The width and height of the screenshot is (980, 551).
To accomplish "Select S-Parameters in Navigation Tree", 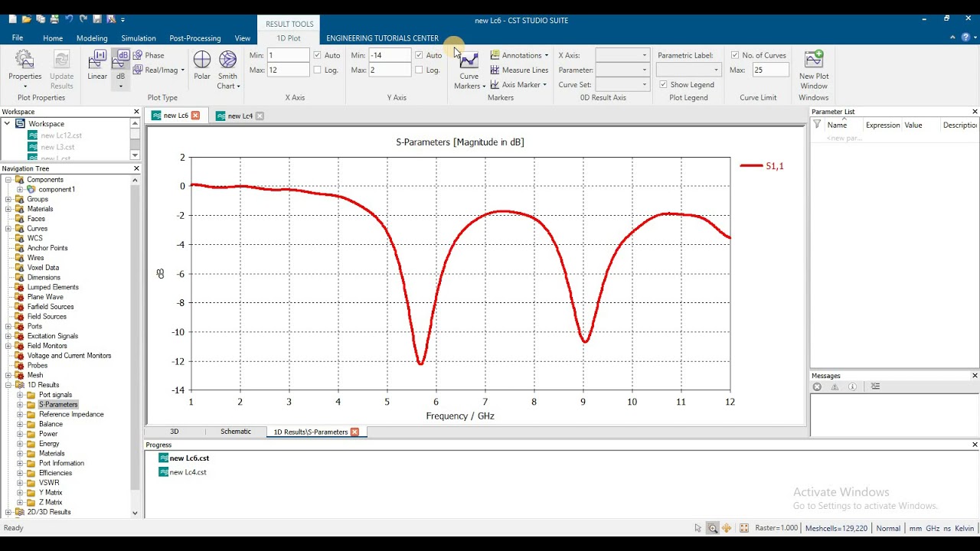I will click(x=58, y=405).
